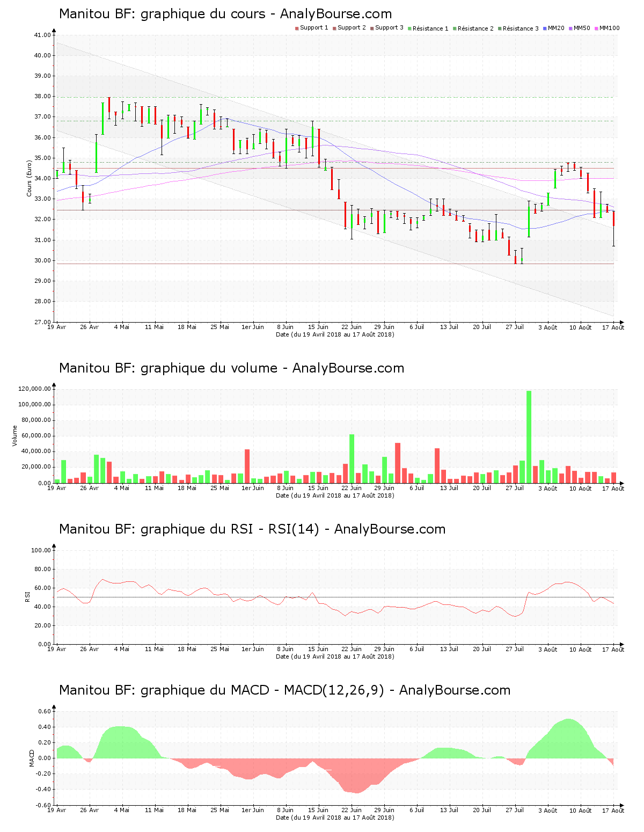Click the date range caption under price chart
The height and width of the screenshot is (832, 644).
(x=335, y=334)
